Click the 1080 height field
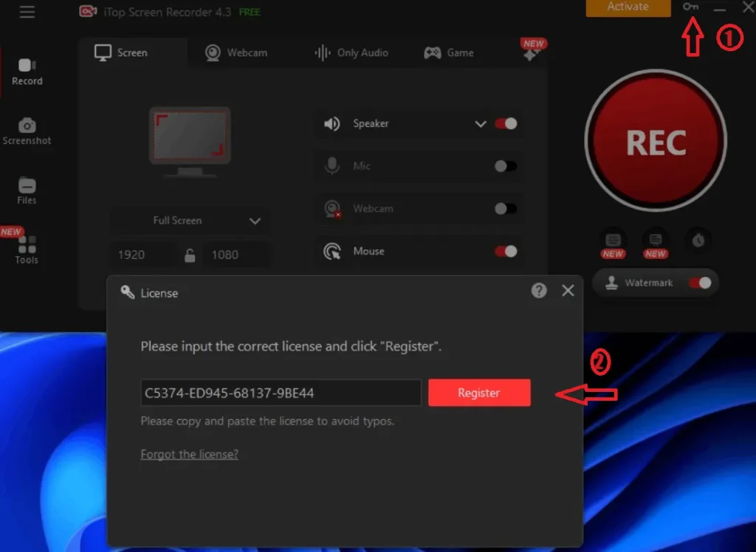 tap(237, 255)
